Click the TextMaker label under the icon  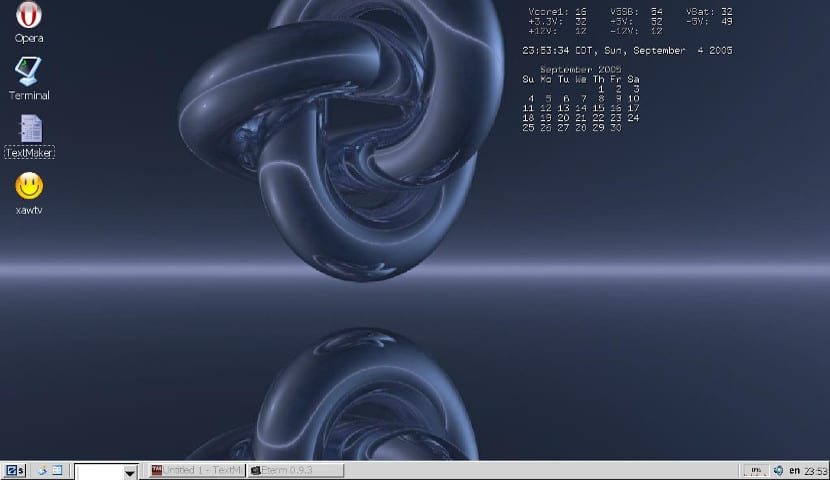(x=30, y=153)
